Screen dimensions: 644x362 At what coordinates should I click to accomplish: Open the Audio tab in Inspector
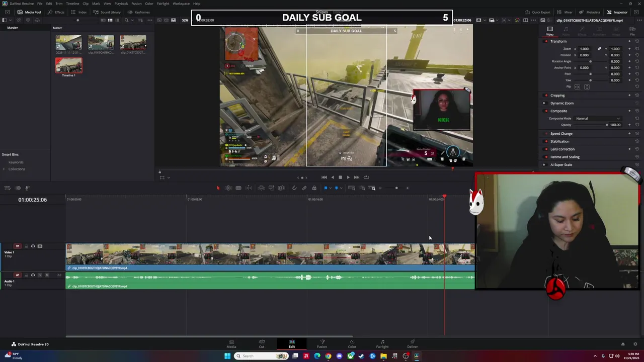pyautogui.click(x=566, y=31)
